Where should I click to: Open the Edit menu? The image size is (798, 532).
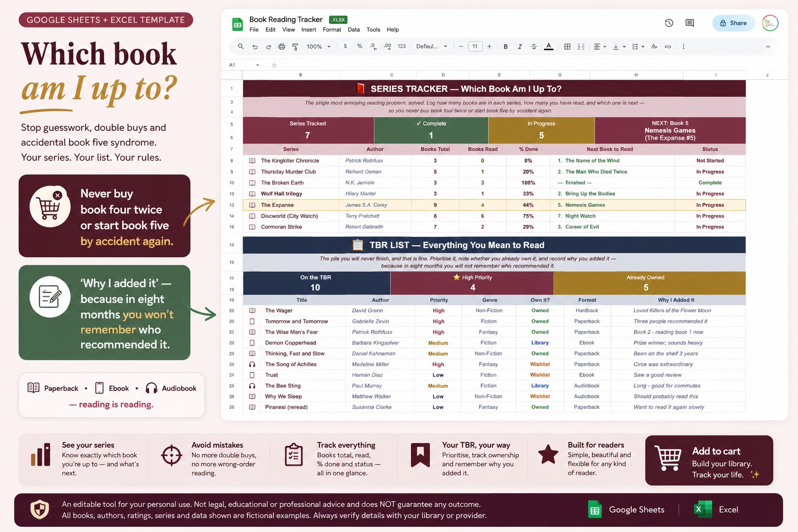[271, 30]
